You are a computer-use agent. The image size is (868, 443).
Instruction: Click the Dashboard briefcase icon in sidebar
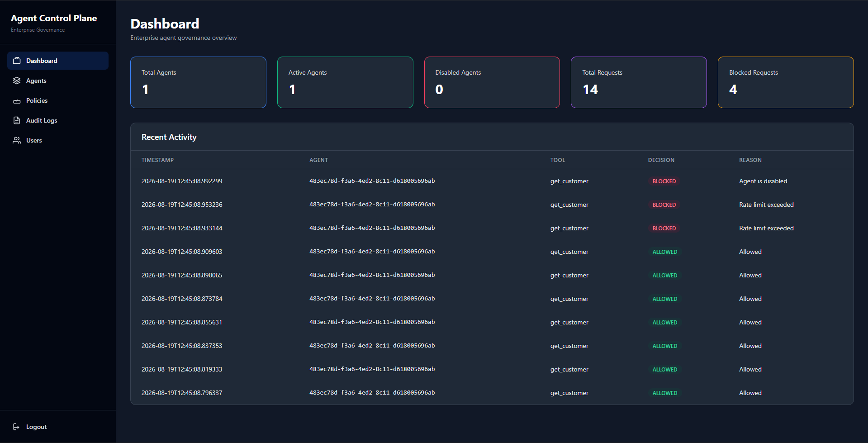(17, 61)
